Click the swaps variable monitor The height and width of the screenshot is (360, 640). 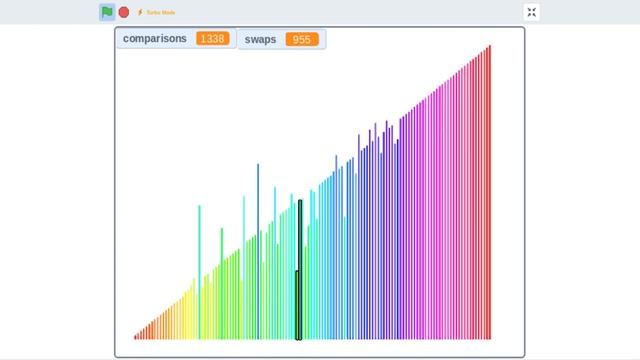pos(282,39)
